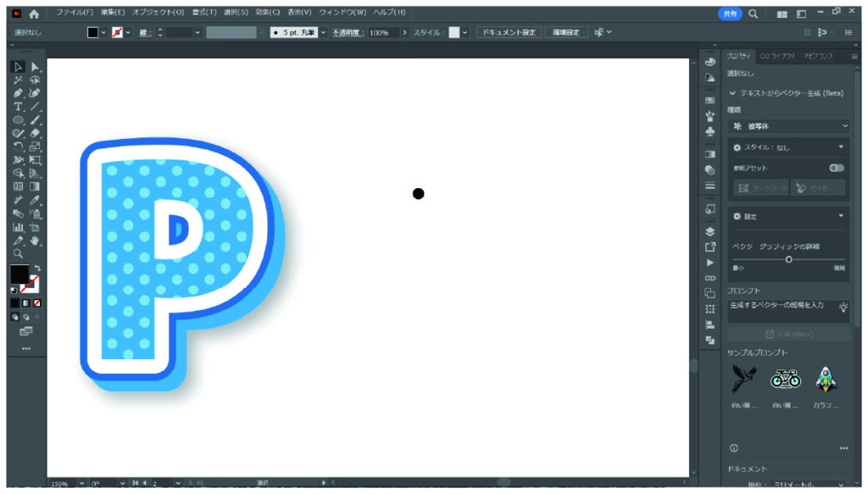Screen dimensions: 868x494
Task: Enable Draw Normal mode
Action: pos(15,317)
